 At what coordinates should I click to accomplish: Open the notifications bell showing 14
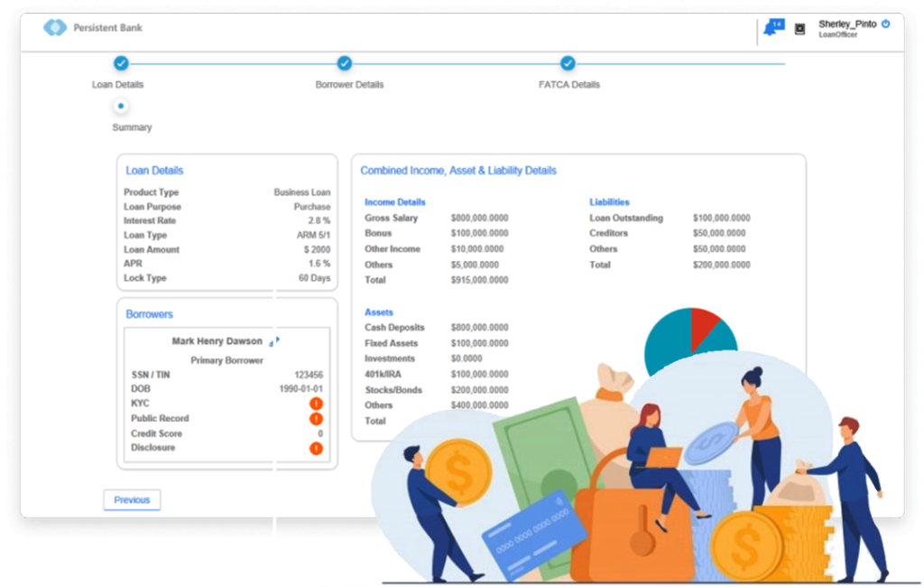tap(771, 28)
